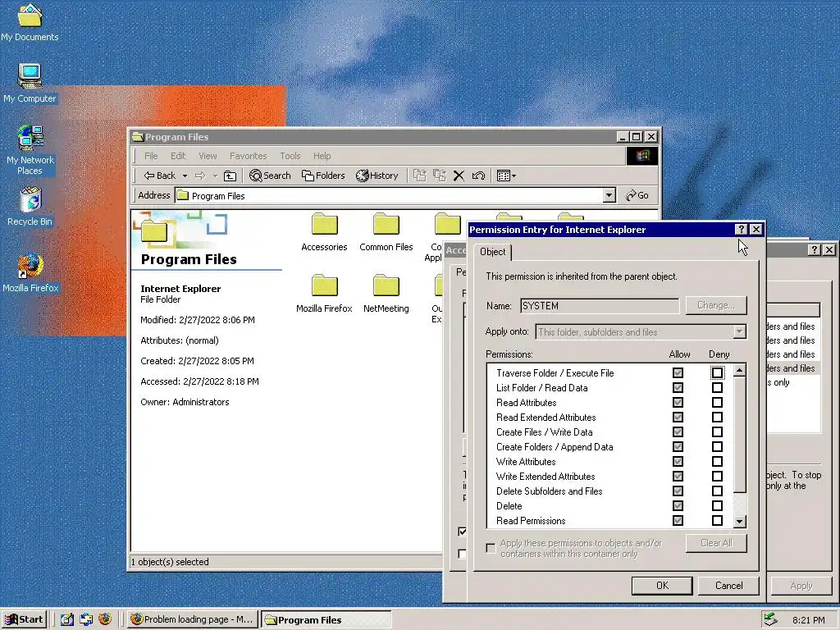Click the Forward arrow toolbar button
This screenshot has height=630, width=840.
point(200,176)
